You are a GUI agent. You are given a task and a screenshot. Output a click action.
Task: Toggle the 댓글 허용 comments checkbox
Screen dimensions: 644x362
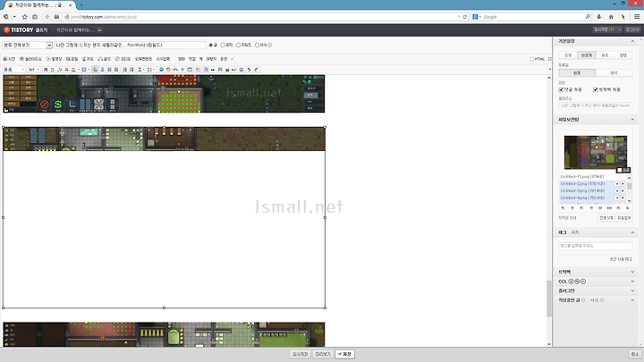pos(561,89)
